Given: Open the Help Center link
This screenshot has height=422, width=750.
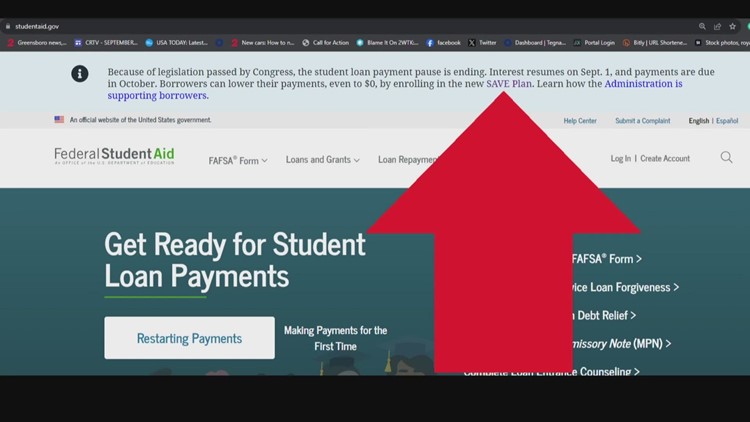Looking at the screenshot, I should click(x=580, y=121).
